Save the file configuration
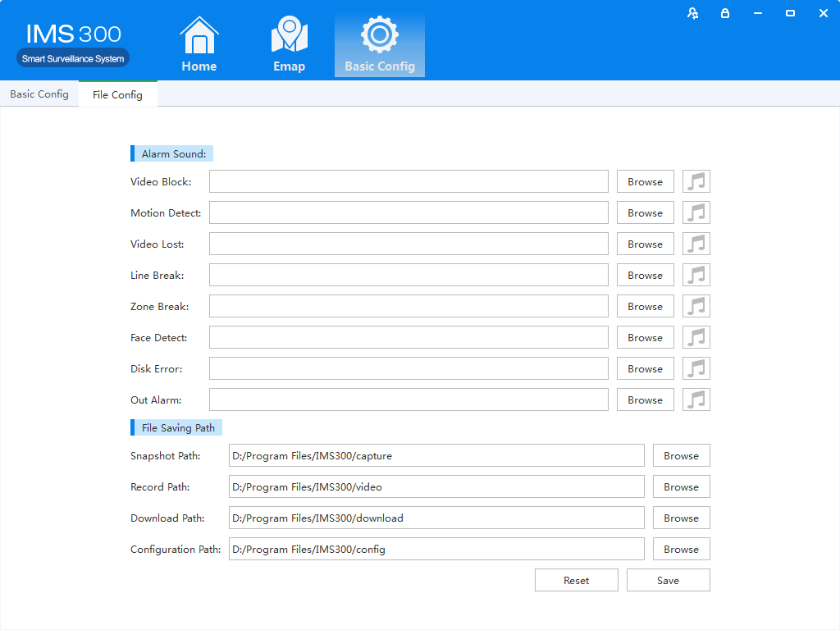This screenshot has height=630, width=840. click(x=668, y=580)
